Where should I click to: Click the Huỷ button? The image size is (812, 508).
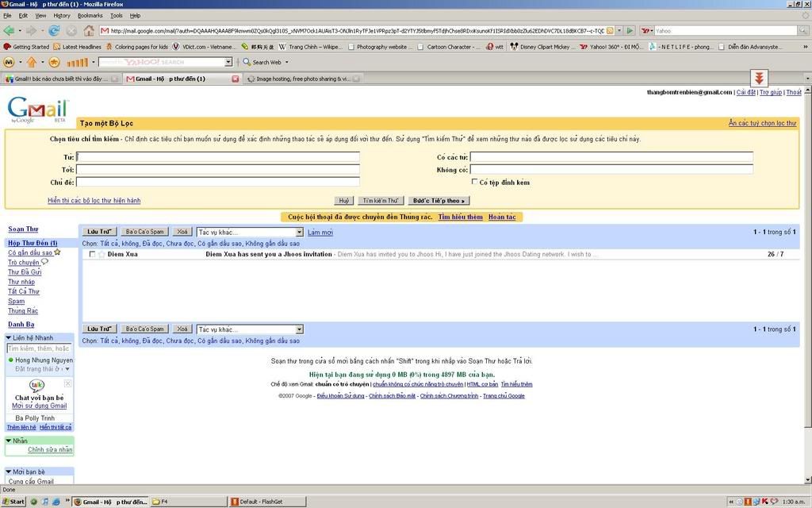tap(344, 201)
